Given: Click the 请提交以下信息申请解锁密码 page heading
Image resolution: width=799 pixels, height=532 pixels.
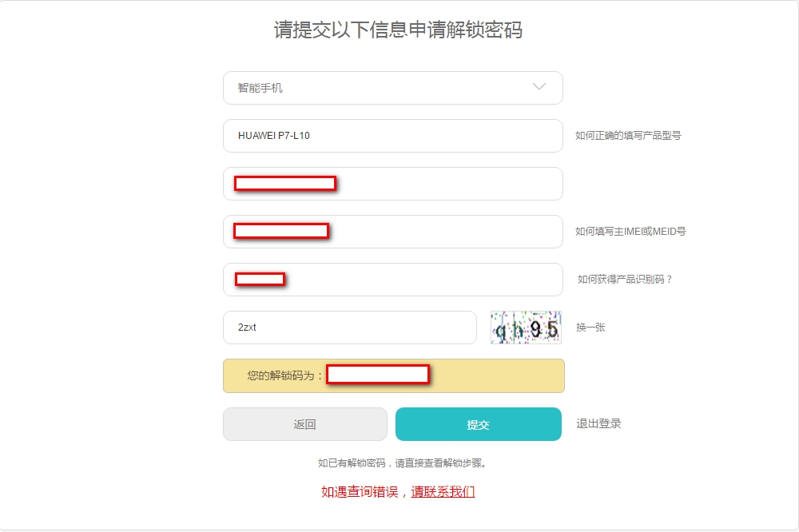Looking at the screenshot, I should coord(398,30).
